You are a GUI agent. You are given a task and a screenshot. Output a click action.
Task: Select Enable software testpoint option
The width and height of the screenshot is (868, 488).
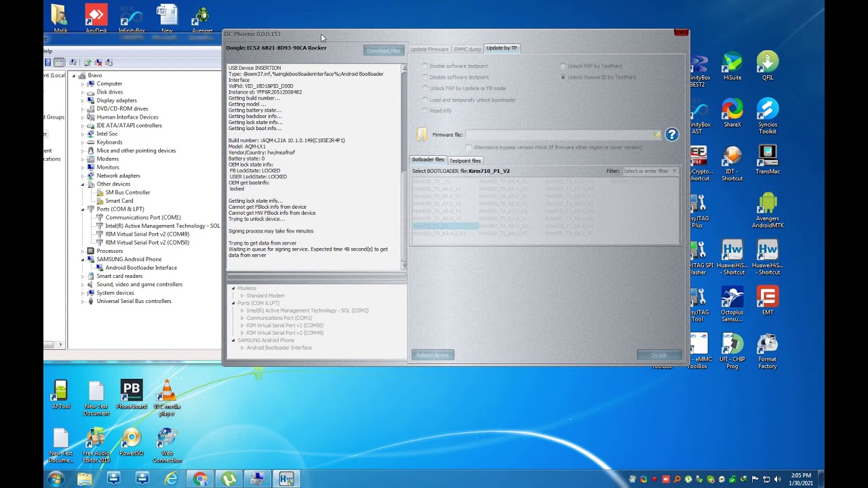(x=455, y=66)
